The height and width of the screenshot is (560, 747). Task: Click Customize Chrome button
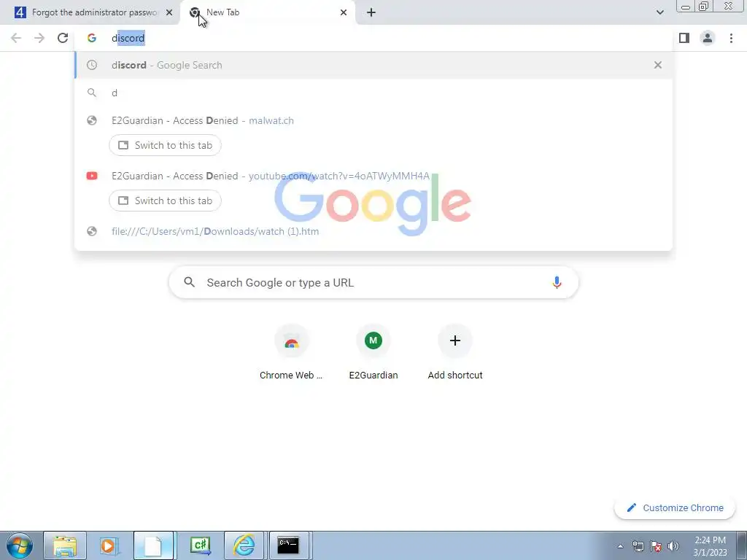tap(675, 508)
